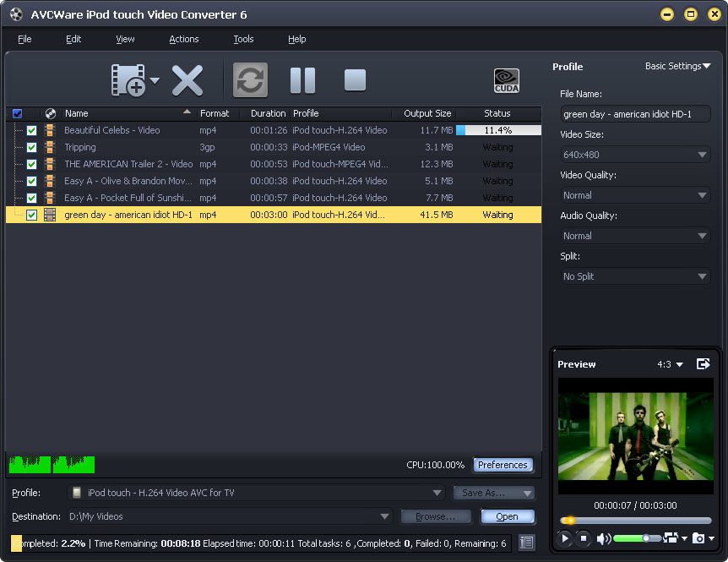This screenshot has width=728, height=562.
Task: Stop the preview playback
Action: (x=584, y=538)
